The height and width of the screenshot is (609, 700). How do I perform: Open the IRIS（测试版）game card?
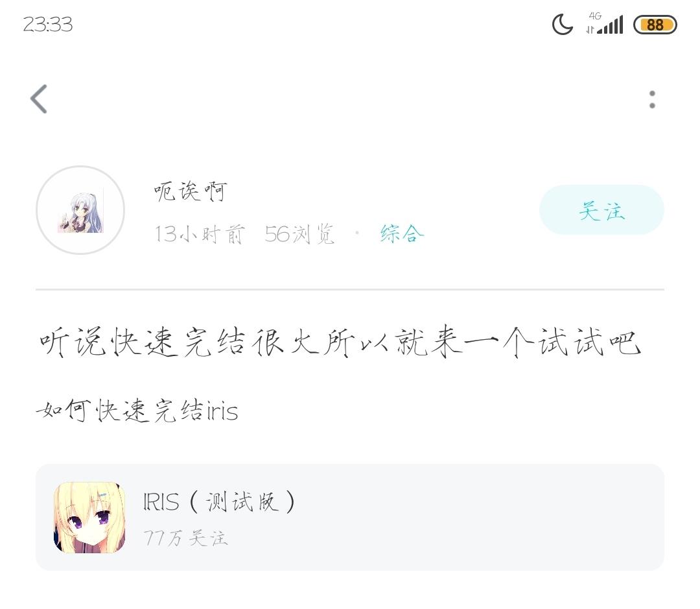click(x=350, y=517)
